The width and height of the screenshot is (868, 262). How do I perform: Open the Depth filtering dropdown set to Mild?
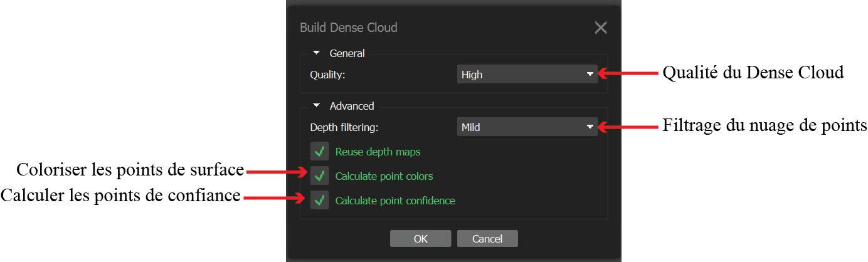[x=527, y=127]
